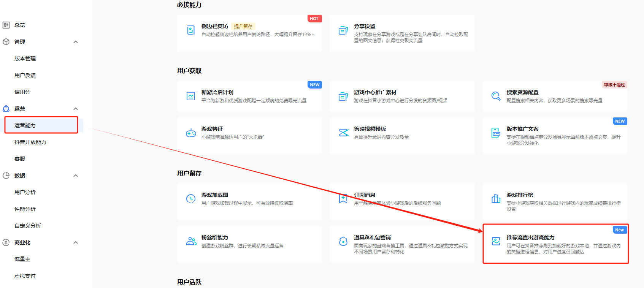
Task: Click the 游戏特征 gamepad icon
Action: coord(191,133)
